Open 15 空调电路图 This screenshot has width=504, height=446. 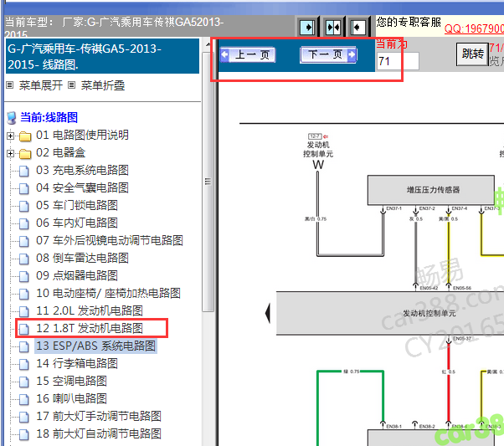point(71,381)
